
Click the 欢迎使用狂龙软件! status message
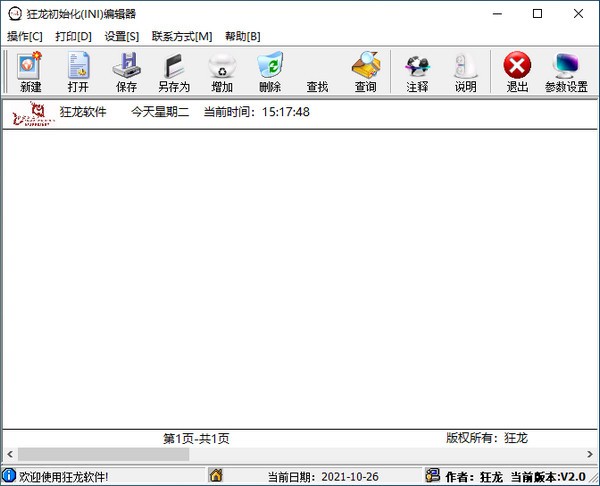coord(64,477)
